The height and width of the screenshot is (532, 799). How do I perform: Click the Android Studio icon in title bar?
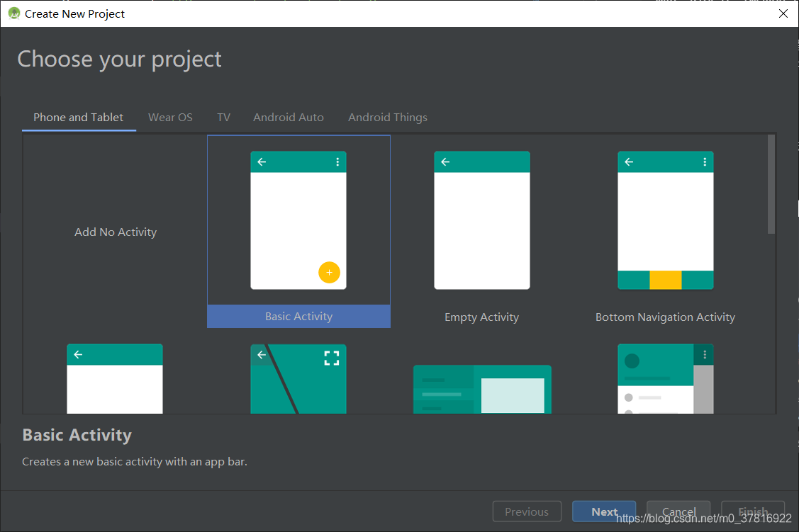[13, 13]
